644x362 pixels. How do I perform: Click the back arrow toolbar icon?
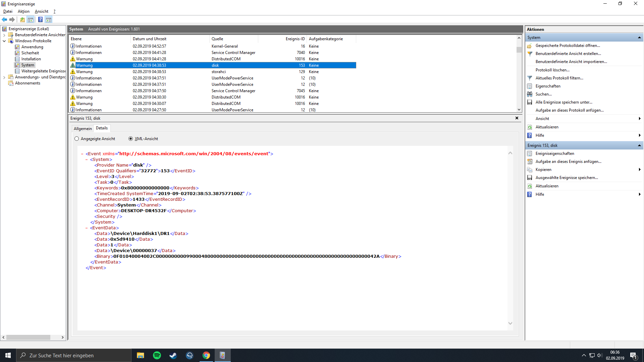(4, 19)
